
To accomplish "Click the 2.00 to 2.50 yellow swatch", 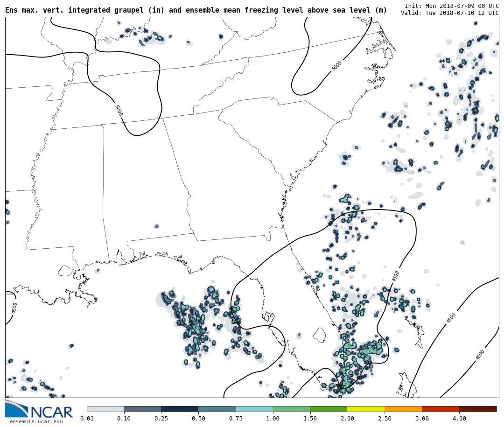I will (x=366, y=409).
